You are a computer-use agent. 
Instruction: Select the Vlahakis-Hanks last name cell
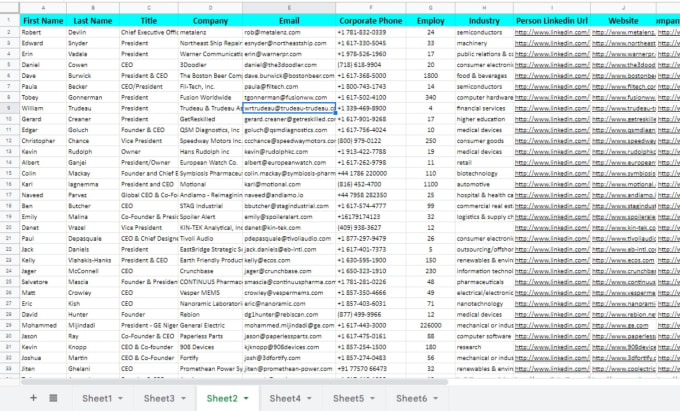point(93,260)
